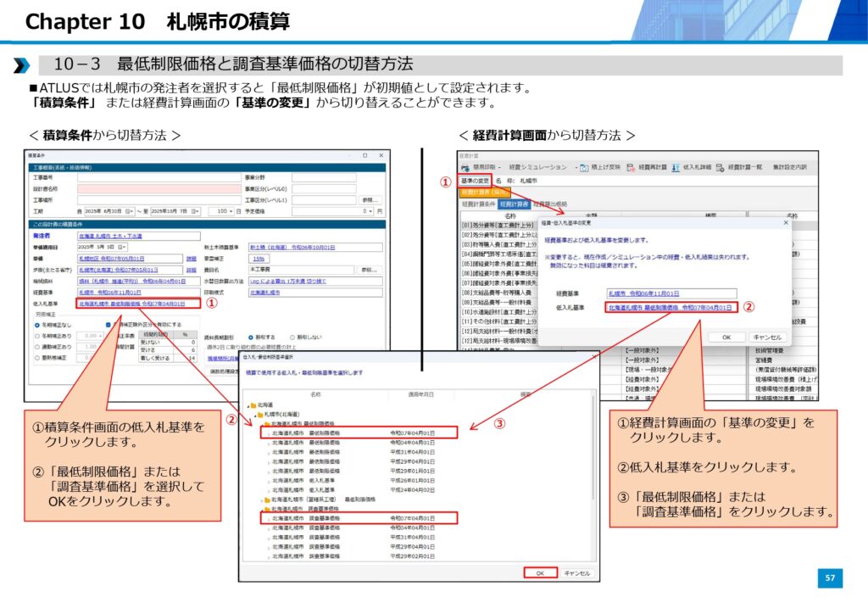
Task: Click the 低入札基準 link in 積算条件
Action: [x=131, y=302]
